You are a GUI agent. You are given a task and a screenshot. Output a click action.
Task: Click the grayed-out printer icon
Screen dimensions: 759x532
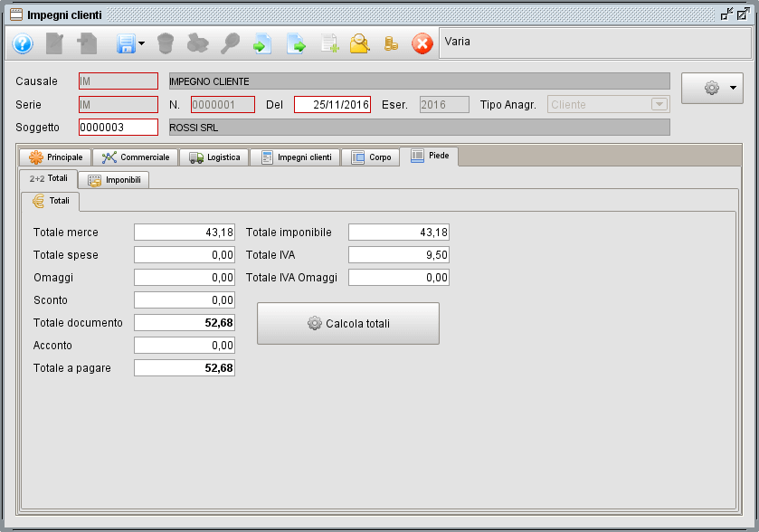[x=197, y=43]
